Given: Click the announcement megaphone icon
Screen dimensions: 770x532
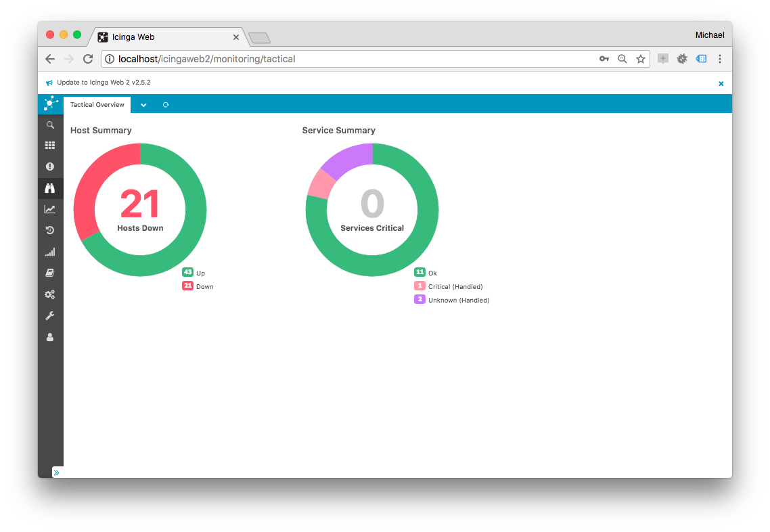Looking at the screenshot, I should point(49,83).
